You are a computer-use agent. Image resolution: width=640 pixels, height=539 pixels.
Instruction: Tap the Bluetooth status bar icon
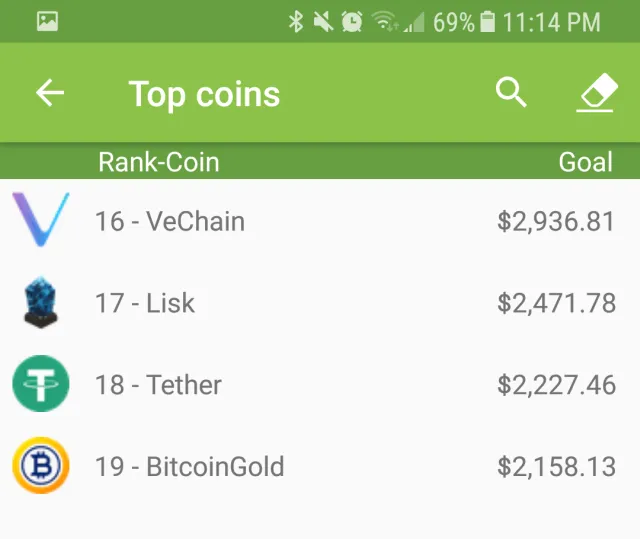click(296, 21)
